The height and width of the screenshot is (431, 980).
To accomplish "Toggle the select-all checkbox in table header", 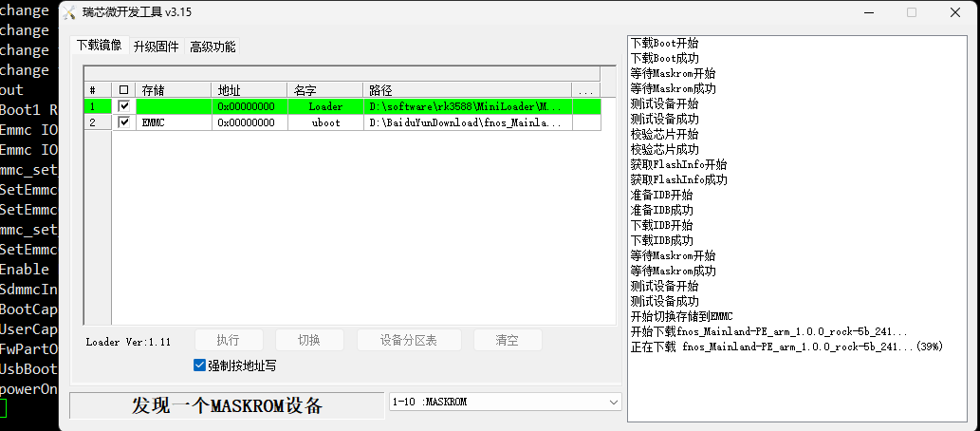I will point(123,90).
